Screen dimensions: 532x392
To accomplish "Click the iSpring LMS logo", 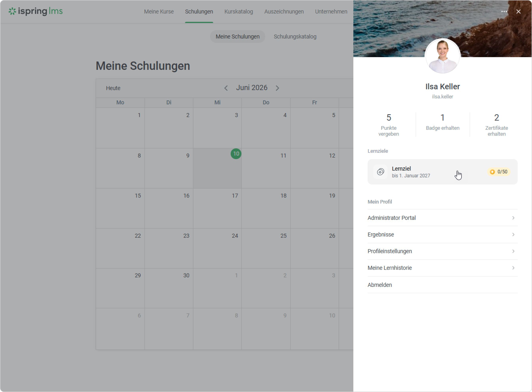I will (x=36, y=11).
